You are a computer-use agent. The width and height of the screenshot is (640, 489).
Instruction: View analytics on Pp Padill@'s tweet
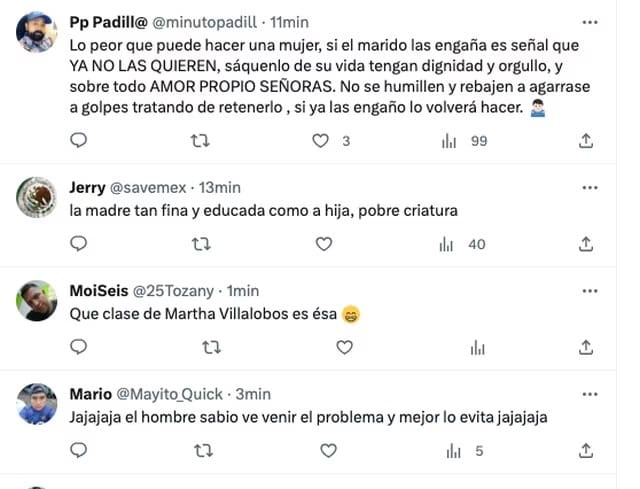448,141
